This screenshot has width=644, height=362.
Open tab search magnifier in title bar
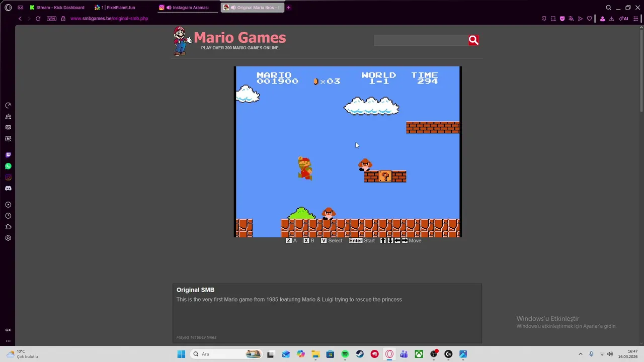pyautogui.click(x=608, y=8)
